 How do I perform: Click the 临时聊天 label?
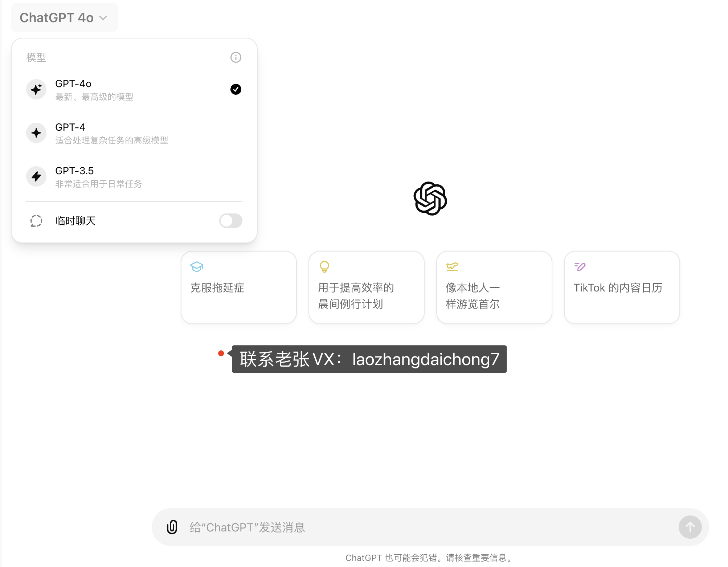(75, 221)
